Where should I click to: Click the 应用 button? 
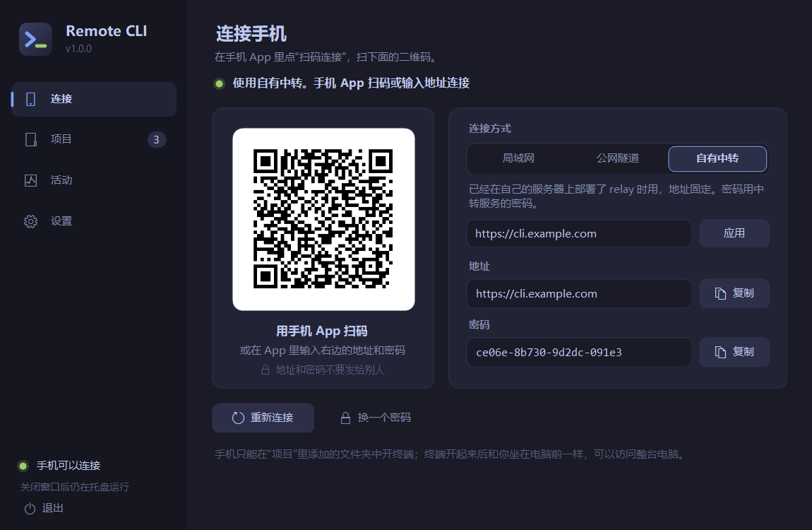(x=734, y=233)
